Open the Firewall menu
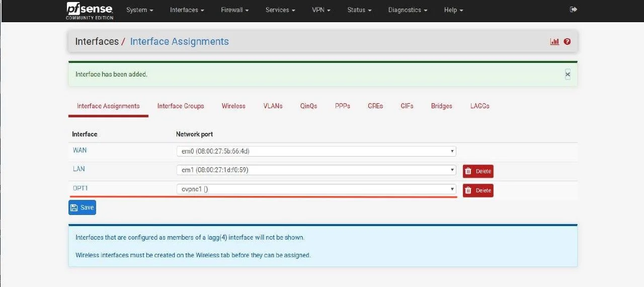The width and height of the screenshot is (644, 287). [x=234, y=10]
